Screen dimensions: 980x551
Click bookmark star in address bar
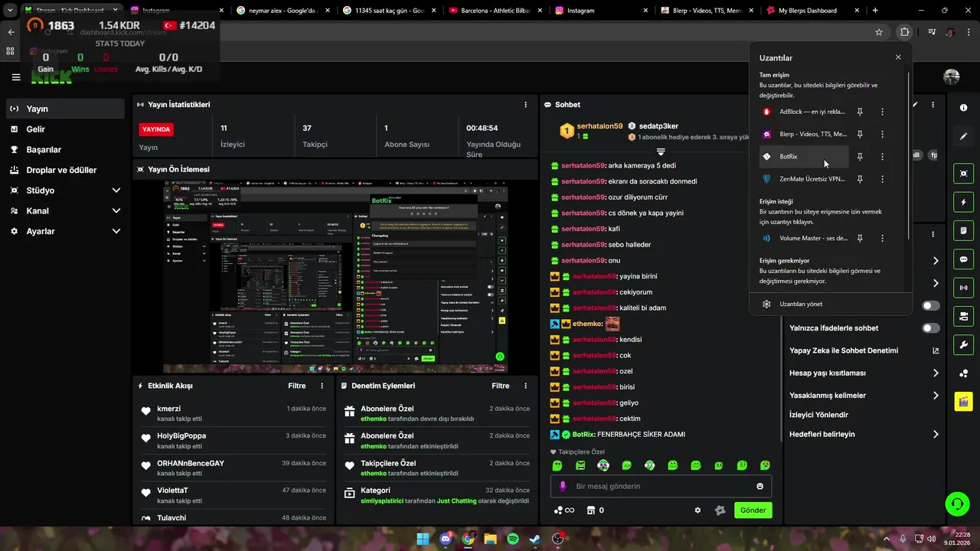click(x=879, y=32)
